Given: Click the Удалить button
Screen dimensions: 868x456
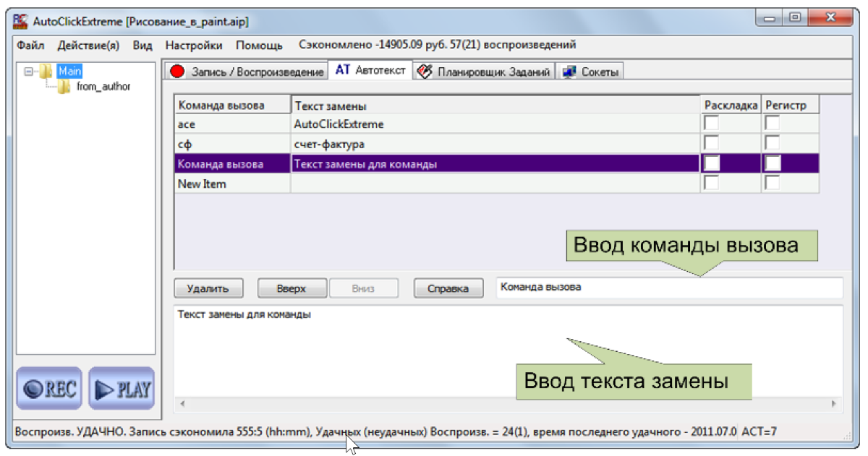Looking at the screenshot, I should point(208,288).
